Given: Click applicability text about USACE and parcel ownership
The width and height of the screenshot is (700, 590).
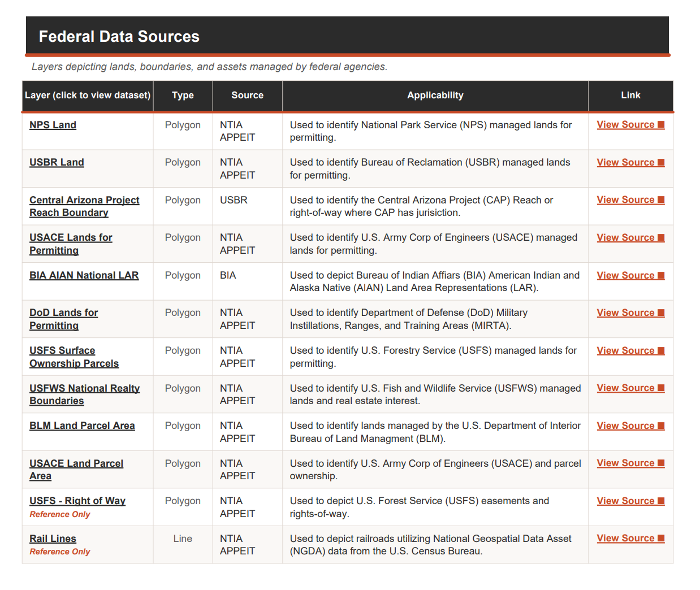Looking at the screenshot, I should pos(435,470).
